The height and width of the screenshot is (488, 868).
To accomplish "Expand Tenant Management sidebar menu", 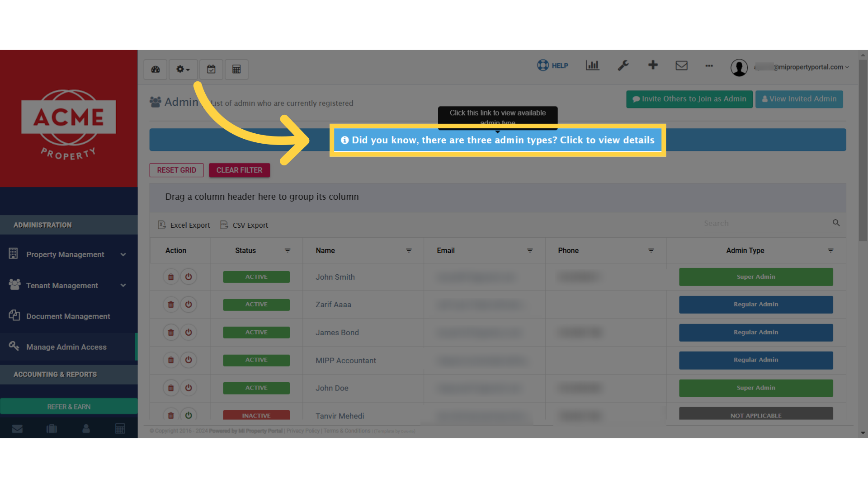I will tap(69, 286).
